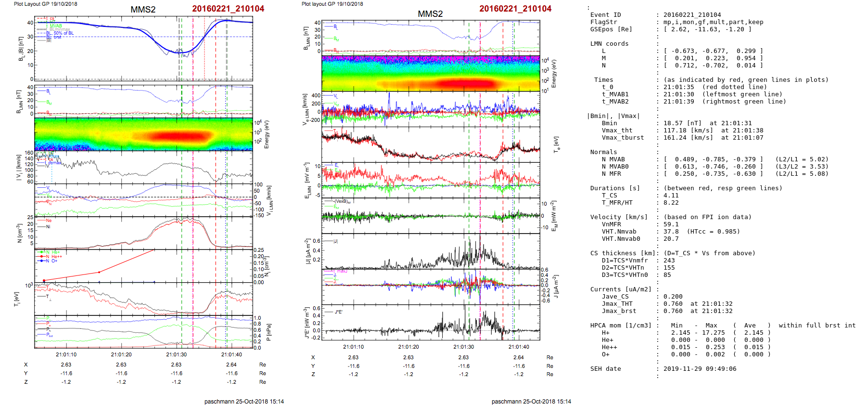Click the red 20160221_210104 heading above the right plot
Image resolution: width=868 pixels, height=405 pixels.
[515, 9]
